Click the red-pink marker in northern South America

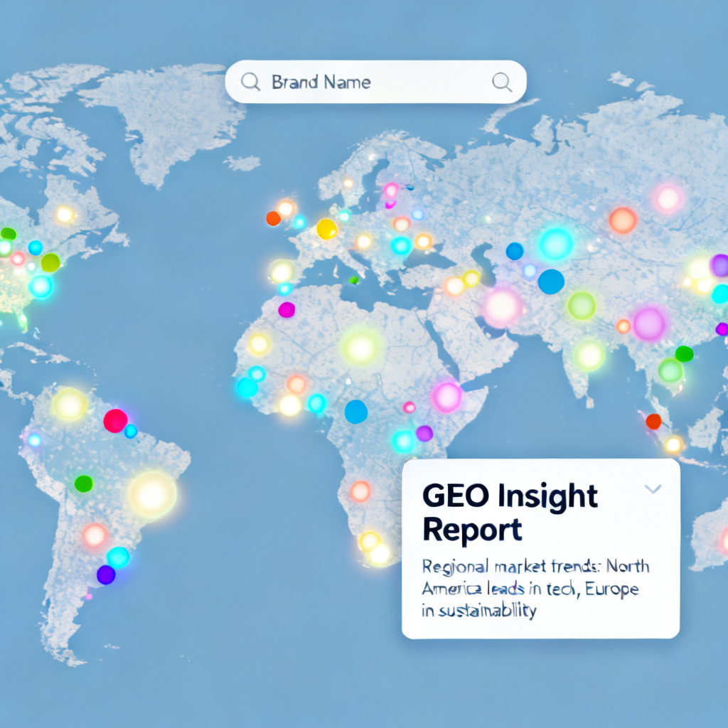(x=115, y=421)
